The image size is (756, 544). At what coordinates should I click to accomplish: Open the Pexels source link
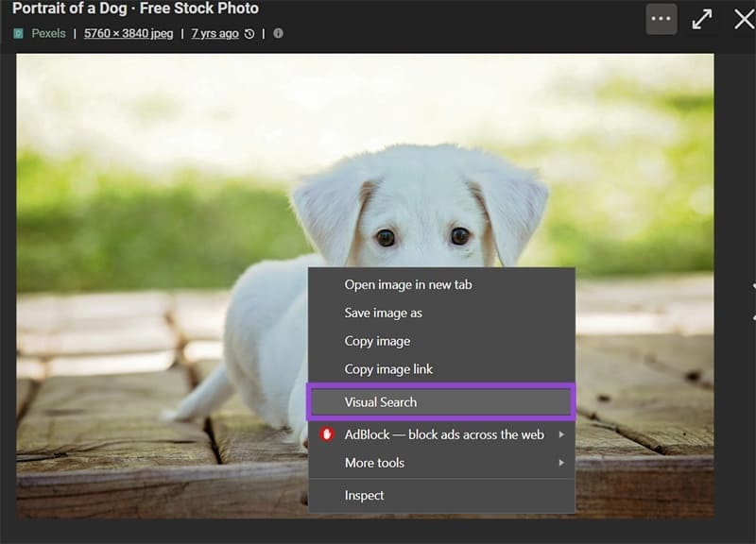click(48, 33)
